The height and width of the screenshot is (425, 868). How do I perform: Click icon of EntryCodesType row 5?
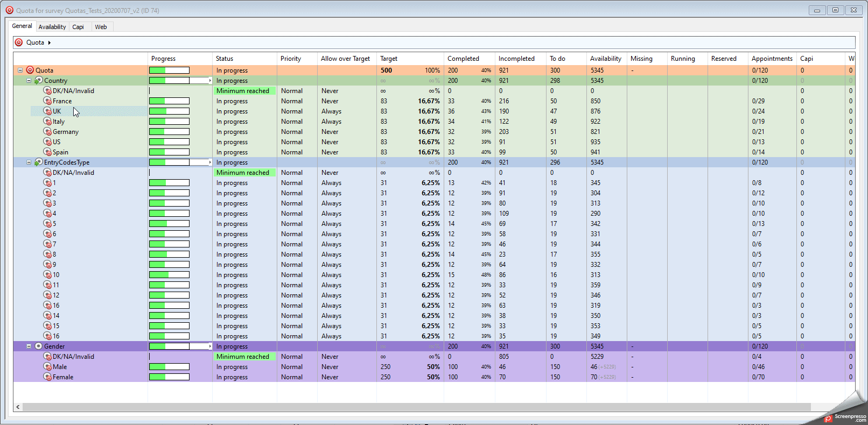pyautogui.click(x=47, y=223)
